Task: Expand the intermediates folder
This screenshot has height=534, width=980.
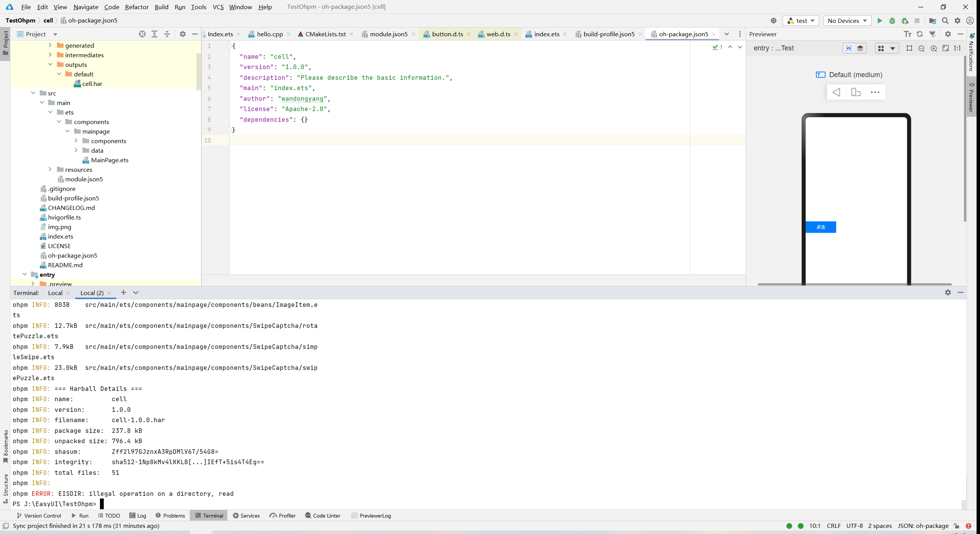Action: click(50, 55)
